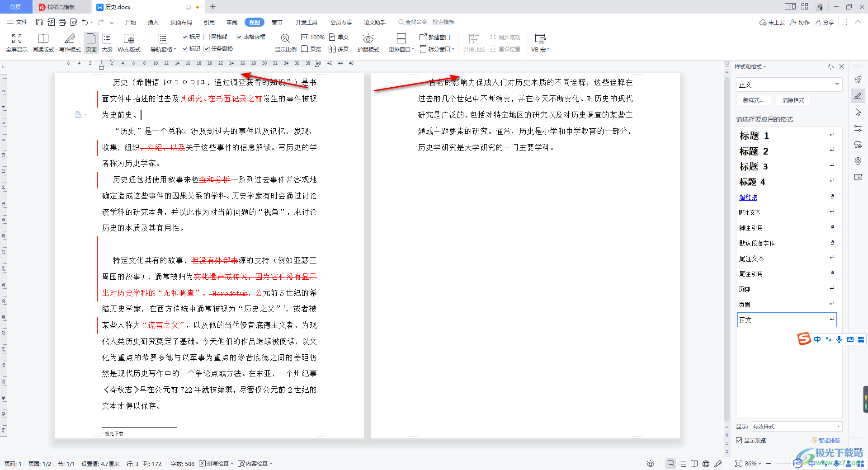Show multiple pages (多页) view
Screen dimensions: 868x470
(x=339, y=49)
